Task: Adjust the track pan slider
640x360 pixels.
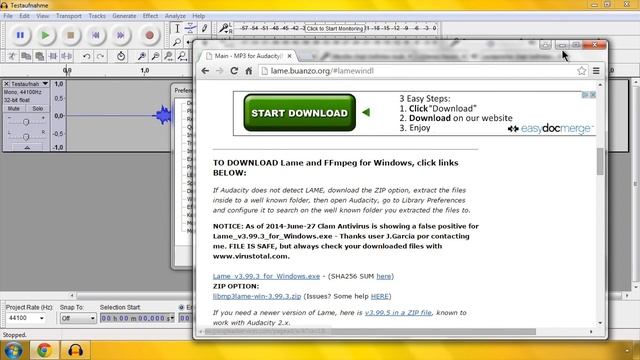Action: pos(26,136)
